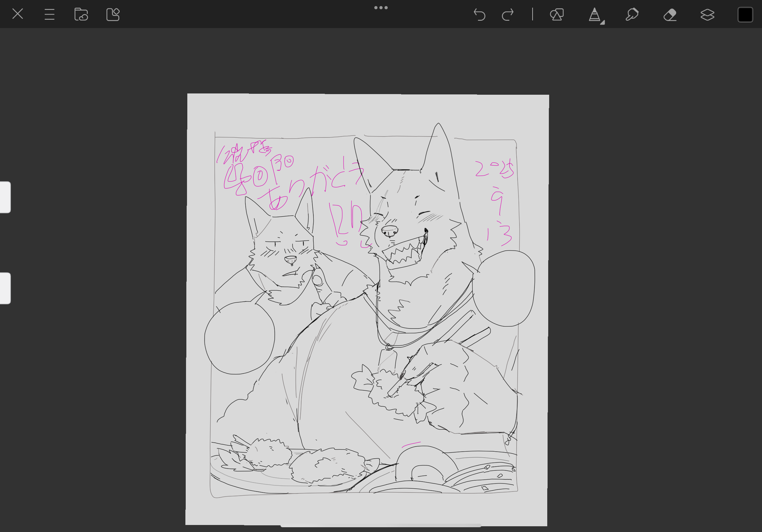Image resolution: width=762 pixels, height=532 pixels.
Task: Expand brush options via the small corner triangle
Action: click(603, 22)
